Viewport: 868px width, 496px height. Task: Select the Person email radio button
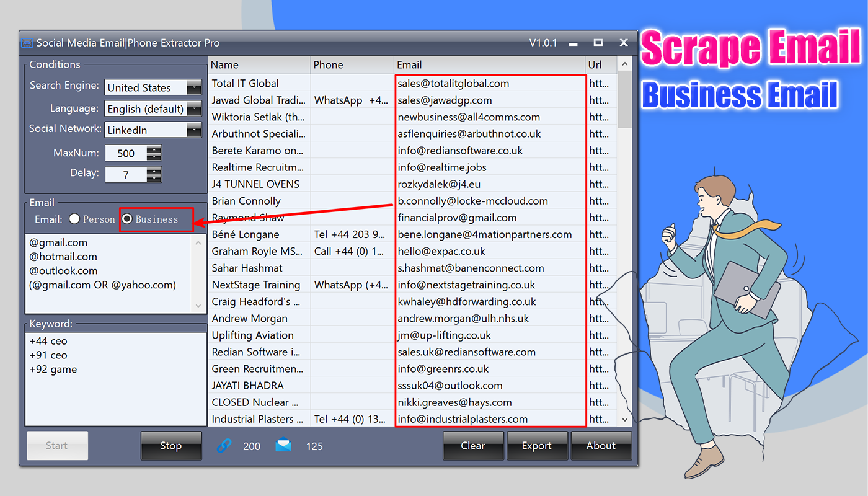74,219
